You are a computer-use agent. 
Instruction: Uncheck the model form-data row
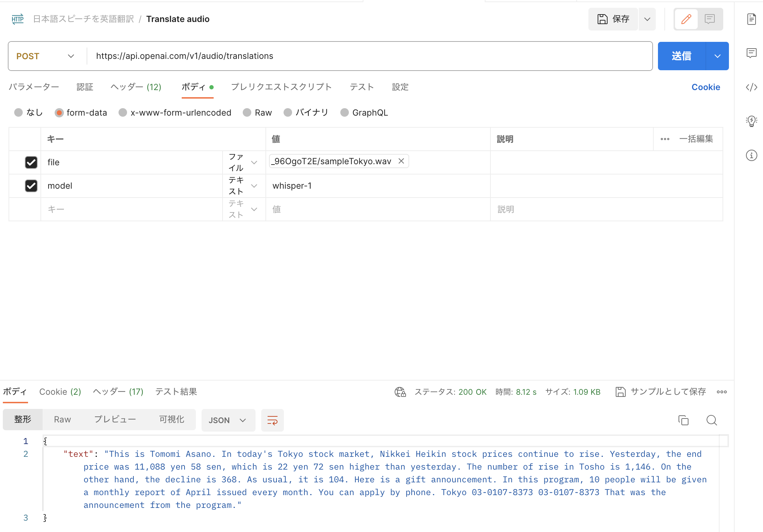[31, 186]
